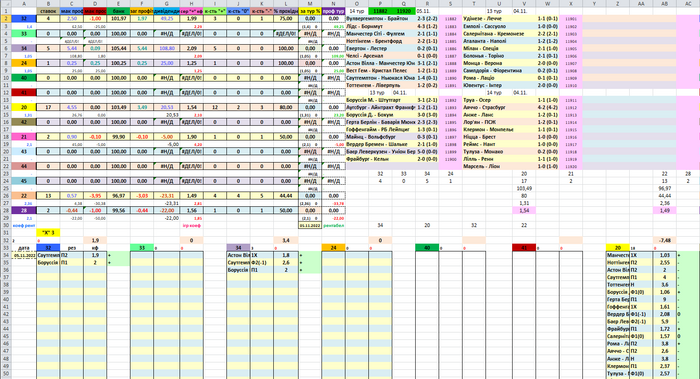Click the dark red cell 41 in column A
700x379 pixels.
click(x=24, y=93)
